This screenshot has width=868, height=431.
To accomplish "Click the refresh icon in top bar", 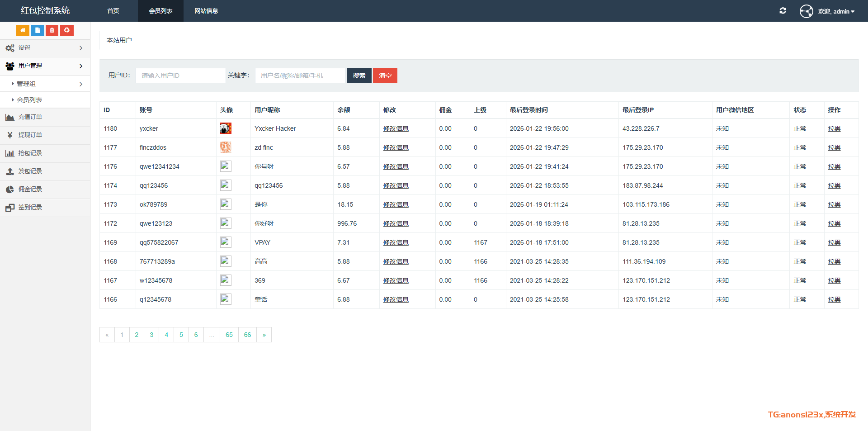I will pos(783,11).
